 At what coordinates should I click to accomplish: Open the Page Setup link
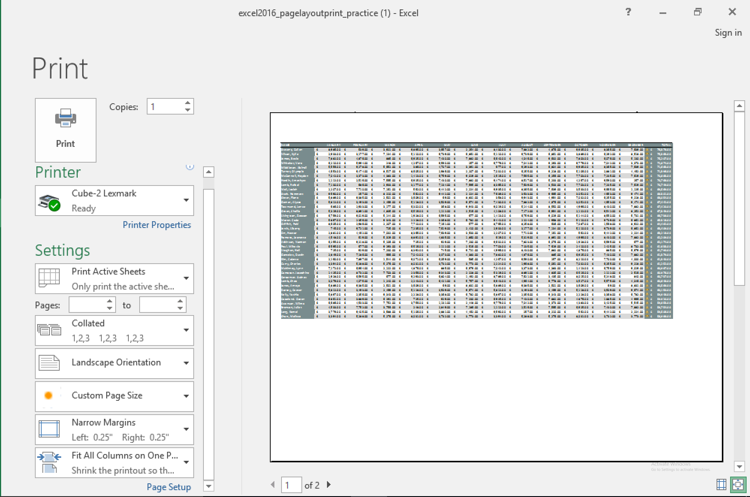click(168, 487)
